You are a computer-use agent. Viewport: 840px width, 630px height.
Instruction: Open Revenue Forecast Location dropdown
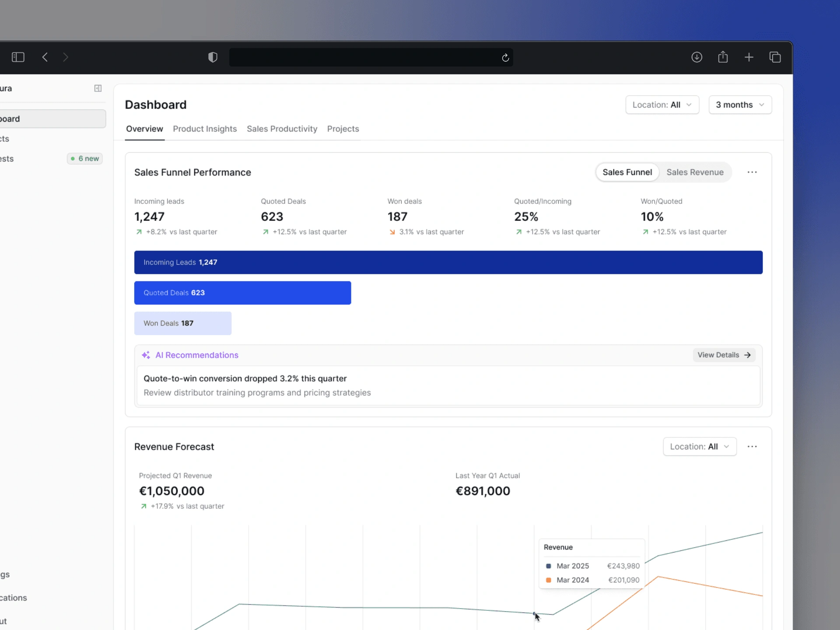pos(700,447)
